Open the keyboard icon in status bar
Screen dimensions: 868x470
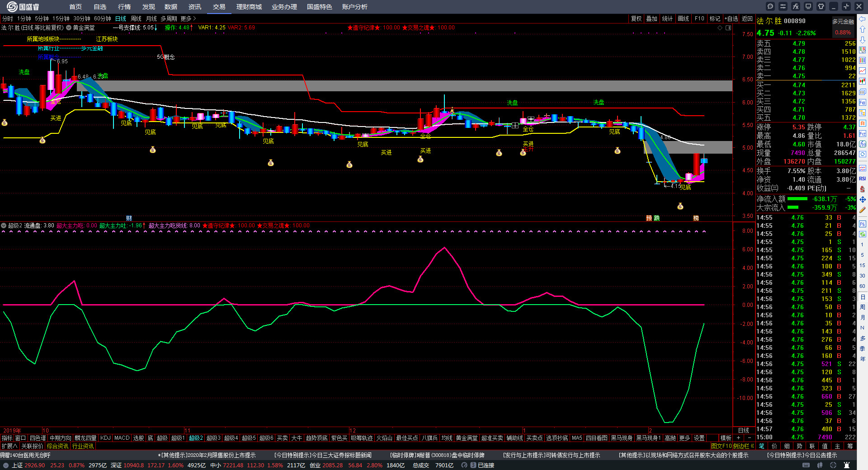coord(807,465)
